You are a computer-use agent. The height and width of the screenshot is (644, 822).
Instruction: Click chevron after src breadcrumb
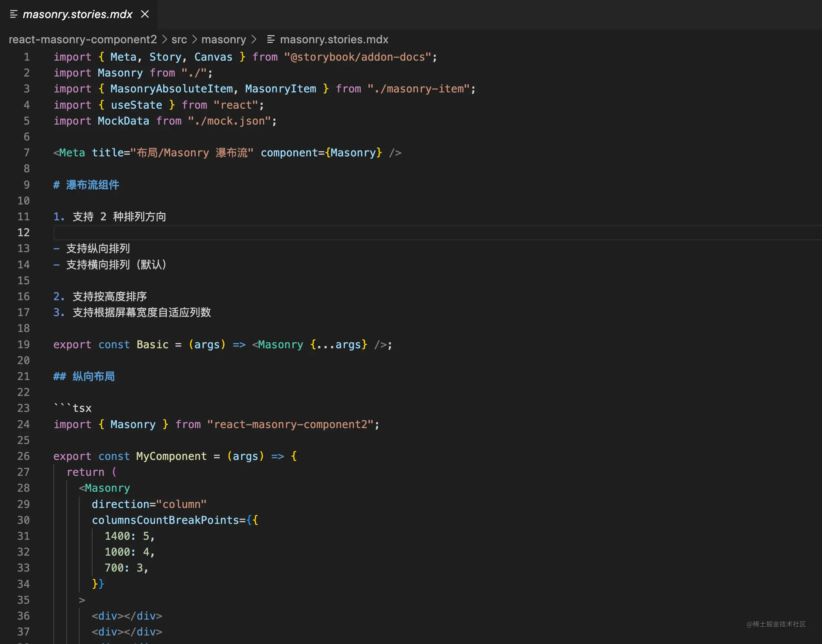click(x=194, y=39)
